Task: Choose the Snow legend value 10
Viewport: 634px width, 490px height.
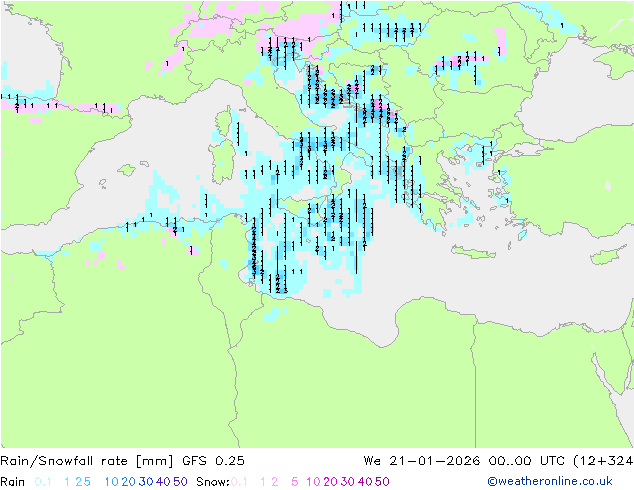Action: [x=313, y=482]
